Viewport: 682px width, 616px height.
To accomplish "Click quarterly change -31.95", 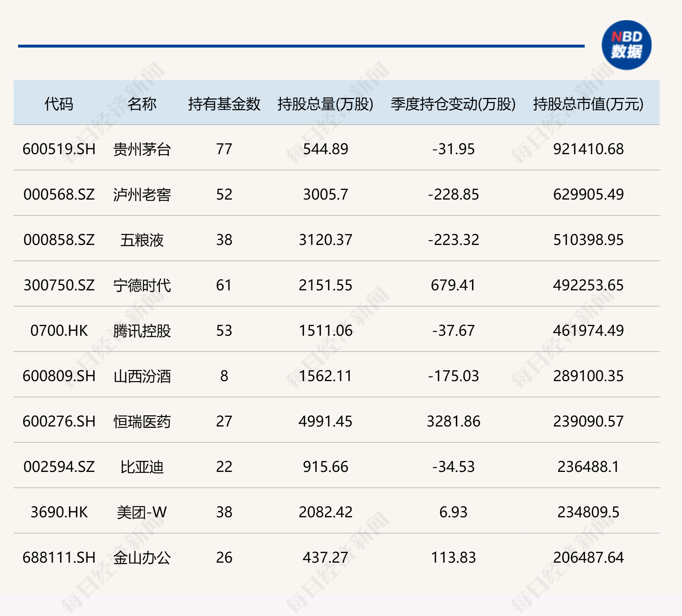I will pos(453,149).
